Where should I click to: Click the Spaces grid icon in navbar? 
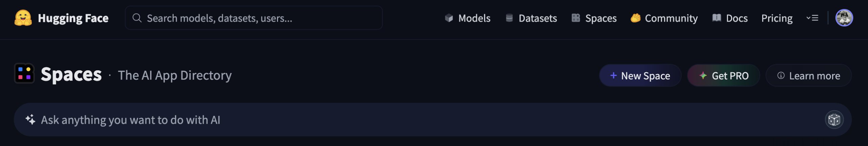tap(576, 18)
